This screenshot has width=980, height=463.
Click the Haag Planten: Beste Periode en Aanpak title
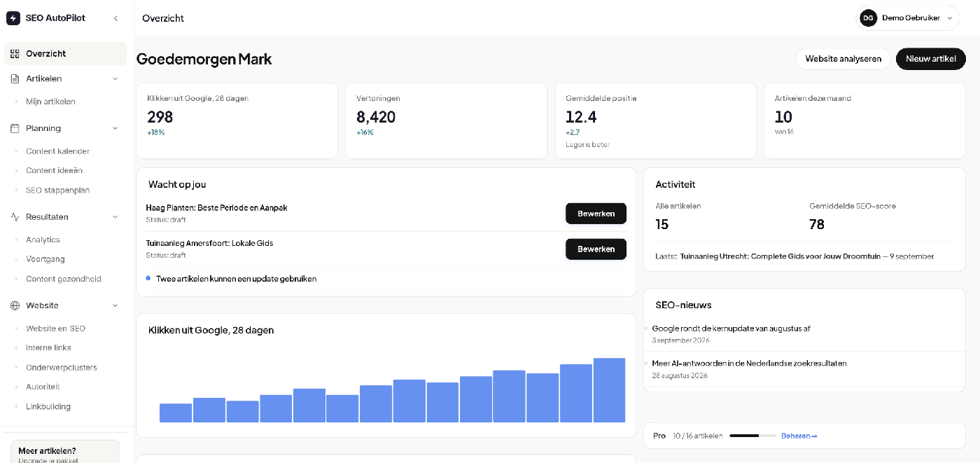(x=216, y=208)
